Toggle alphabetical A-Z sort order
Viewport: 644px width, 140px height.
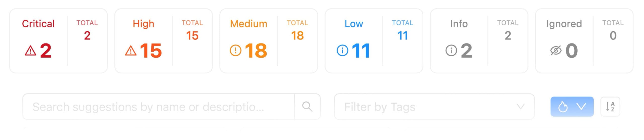(x=610, y=107)
